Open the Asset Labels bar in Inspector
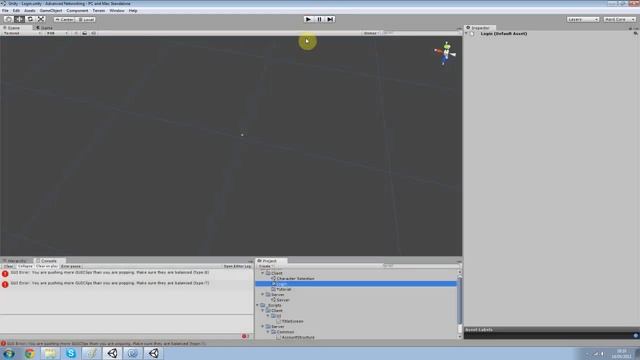The height and width of the screenshot is (360, 640). [551, 330]
